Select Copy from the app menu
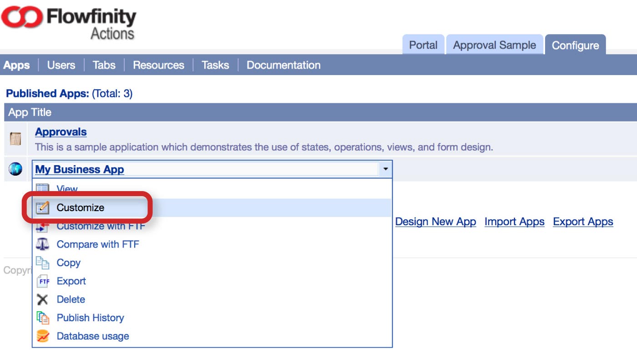 click(x=68, y=263)
